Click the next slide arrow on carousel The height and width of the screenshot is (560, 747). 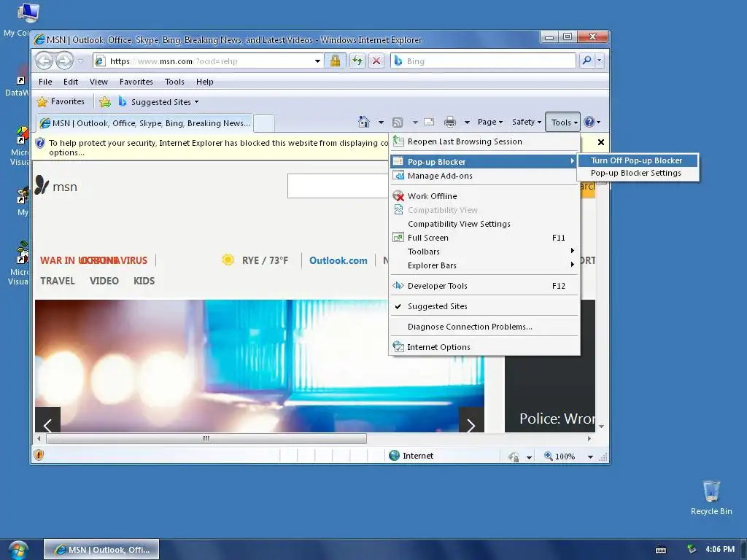click(x=471, y=420)
